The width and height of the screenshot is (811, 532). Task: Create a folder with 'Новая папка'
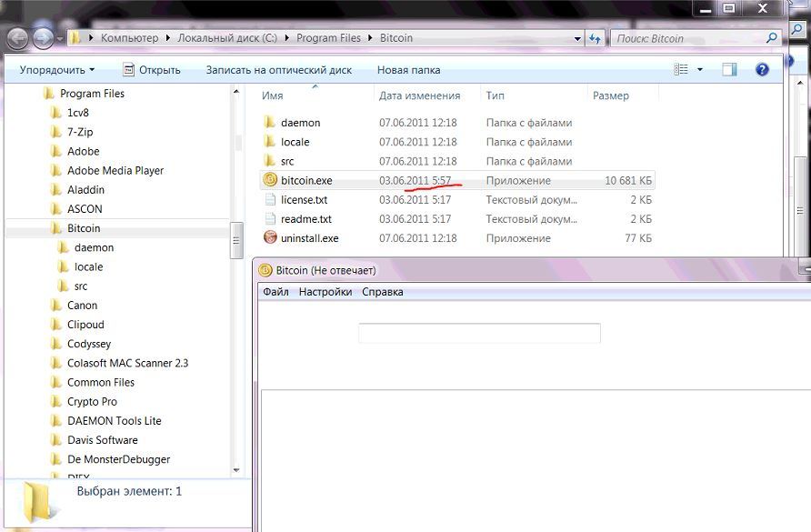point(408,70)
